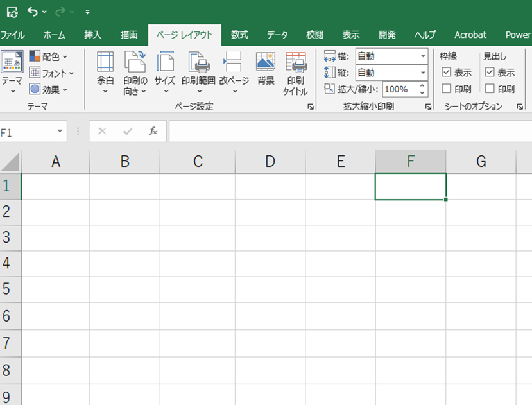Uncheck 枠線 表示 gridlines checkbox
532x405 pixels.
[x=447, y=73]
